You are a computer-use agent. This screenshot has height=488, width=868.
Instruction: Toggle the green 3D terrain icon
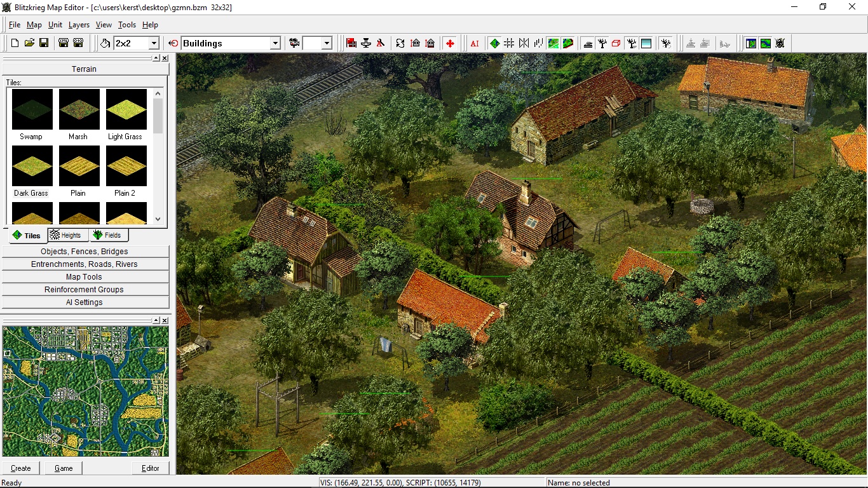(x=568, y=43)
